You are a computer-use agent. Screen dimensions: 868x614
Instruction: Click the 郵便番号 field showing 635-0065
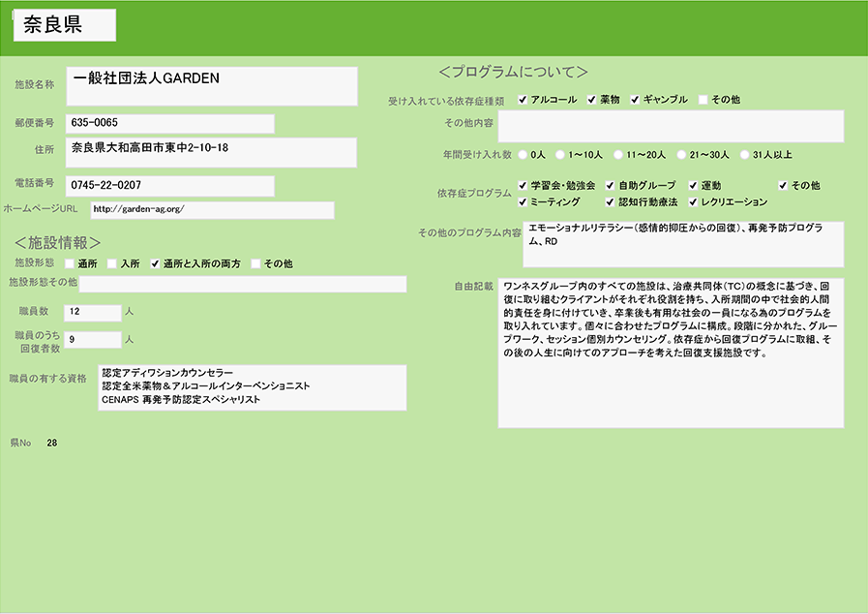[170, 124]
